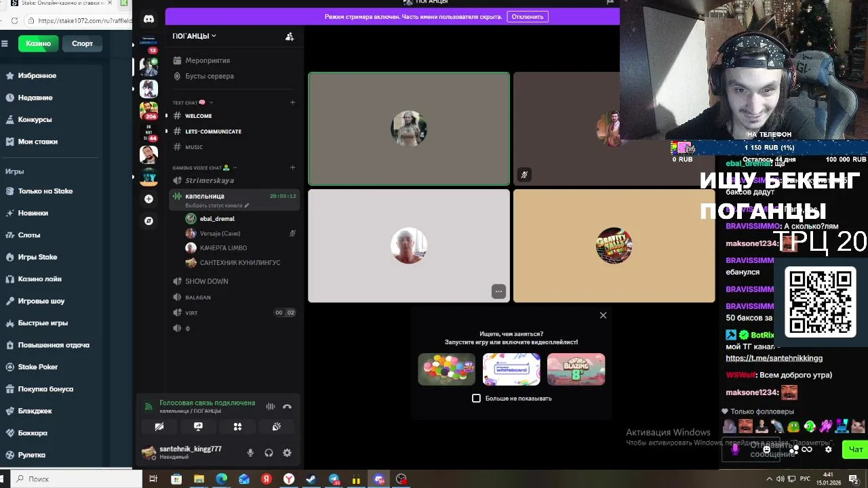Image resolution: width=868 pixels, height=488 pixels.
Task: Open Рулетка in Stake sidebar
Action: [31, 455]
